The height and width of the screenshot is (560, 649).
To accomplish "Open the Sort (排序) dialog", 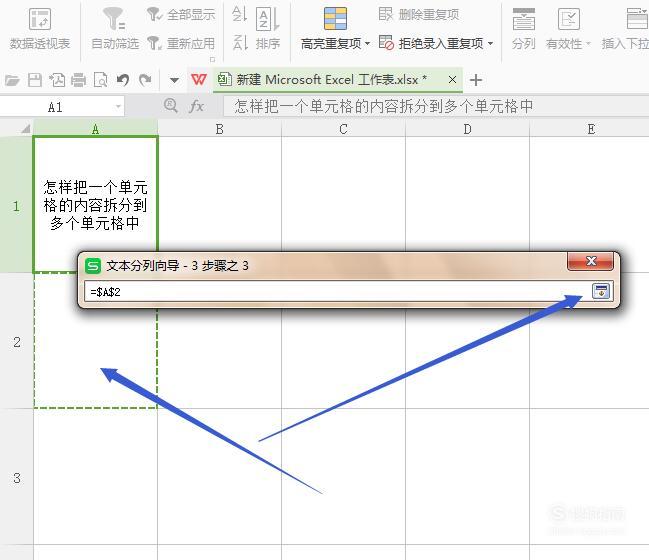I will coord(268,29).
